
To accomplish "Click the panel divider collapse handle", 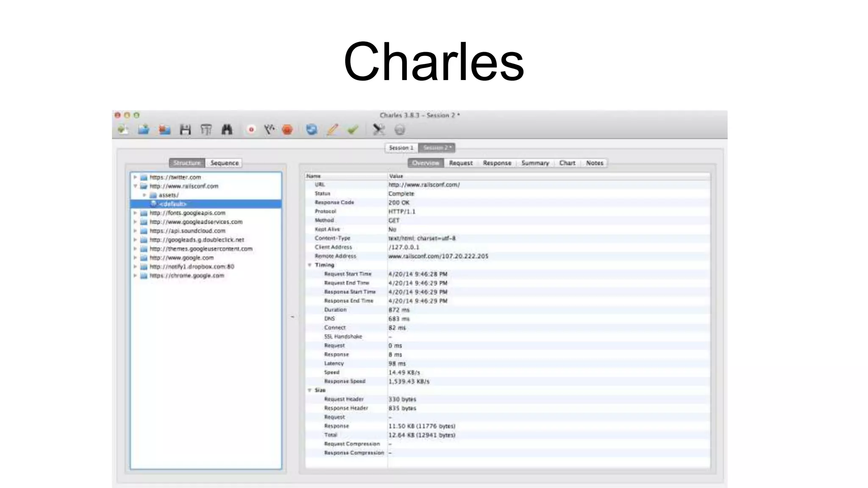I will pos(292,317).
